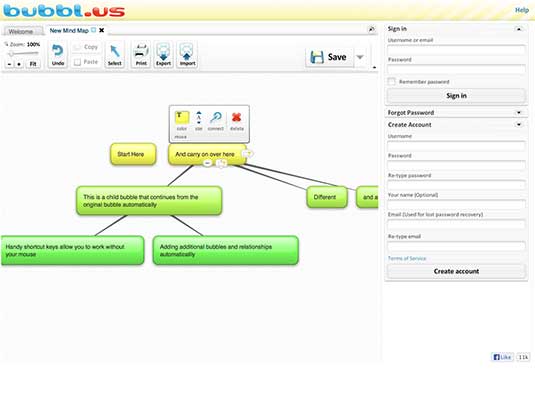Collapse children with minus icon under bubble
Screen dimensions: 535x400
point(207,163)
